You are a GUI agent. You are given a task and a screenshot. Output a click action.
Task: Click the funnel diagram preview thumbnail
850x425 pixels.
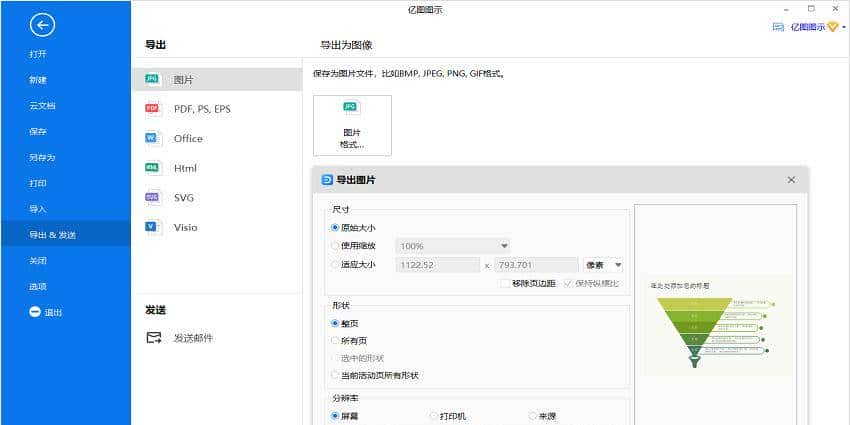click(x=715, y=325)
